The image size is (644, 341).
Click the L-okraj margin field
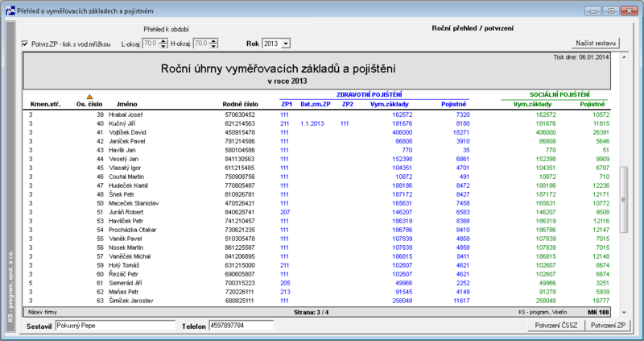151,44
